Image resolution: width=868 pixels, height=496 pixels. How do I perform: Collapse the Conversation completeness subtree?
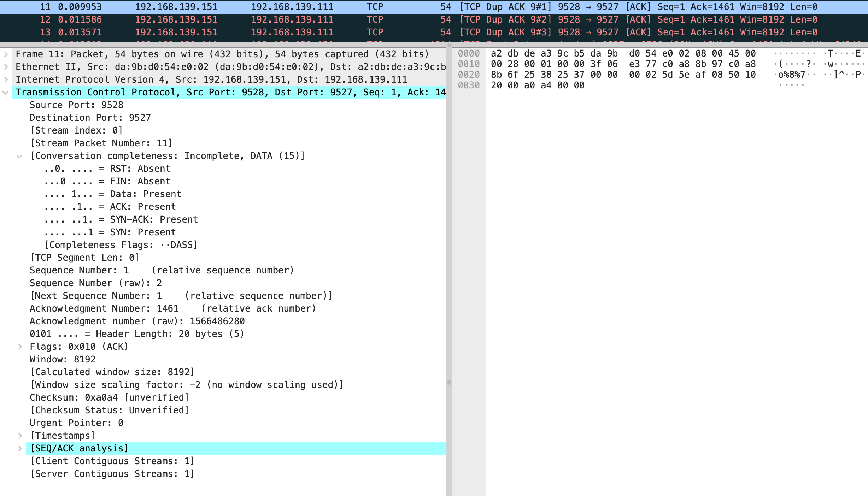(x=20, y=156)
